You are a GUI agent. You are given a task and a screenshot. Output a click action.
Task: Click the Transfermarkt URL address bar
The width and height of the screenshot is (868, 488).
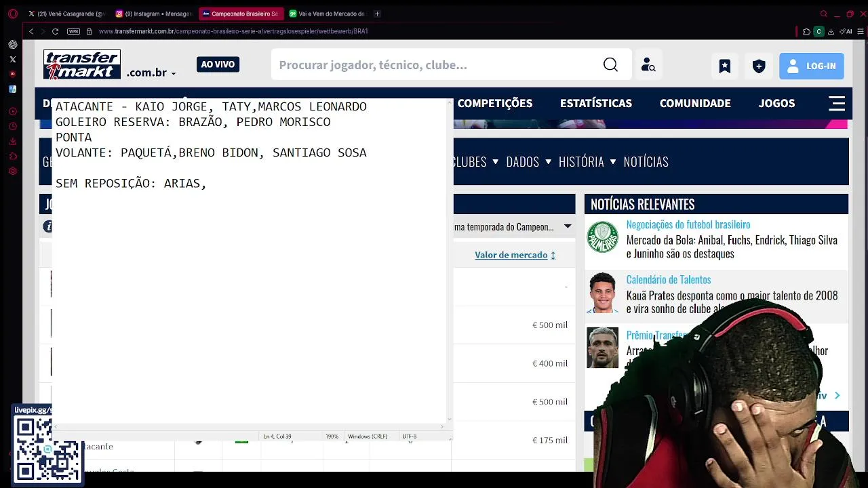click(233, 31)
